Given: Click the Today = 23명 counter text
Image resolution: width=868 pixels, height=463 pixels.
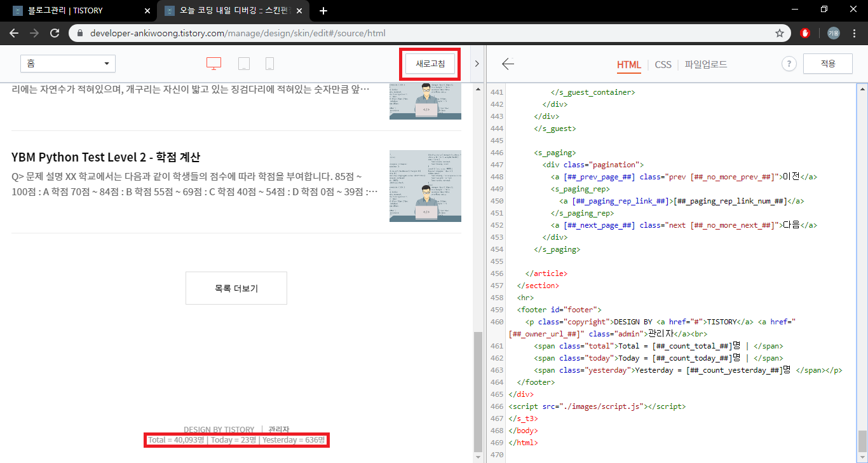Looking at the screenshot, I should click(x=233, y=440).
